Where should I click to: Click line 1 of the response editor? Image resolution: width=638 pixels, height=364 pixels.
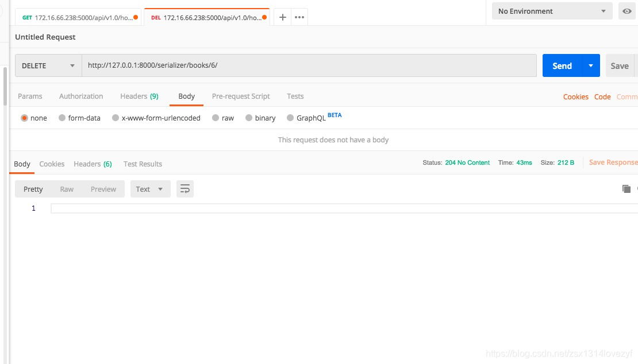pyautogui.click(x=344, y=208)
